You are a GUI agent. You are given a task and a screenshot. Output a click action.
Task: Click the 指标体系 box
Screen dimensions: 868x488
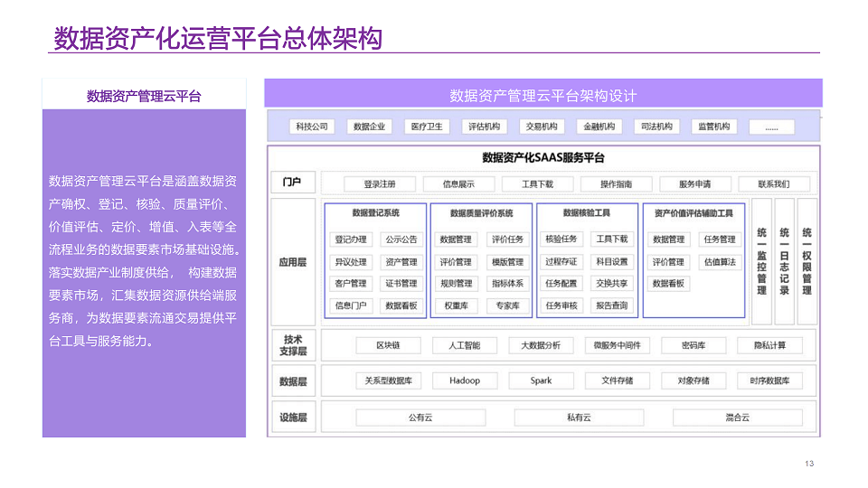[507, 284]
